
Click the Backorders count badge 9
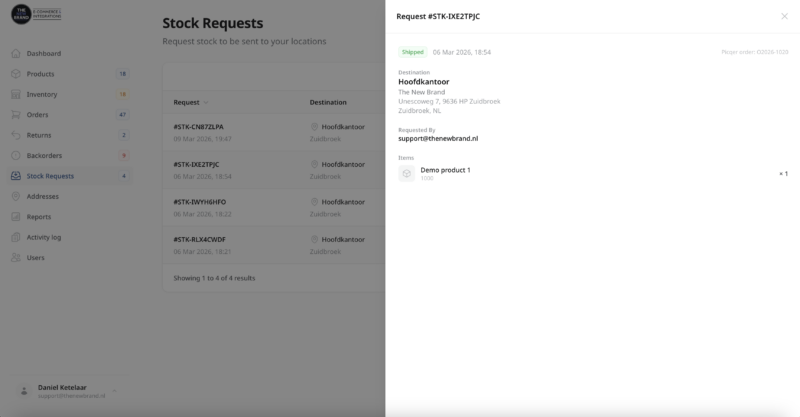click(x=123, y=155)
